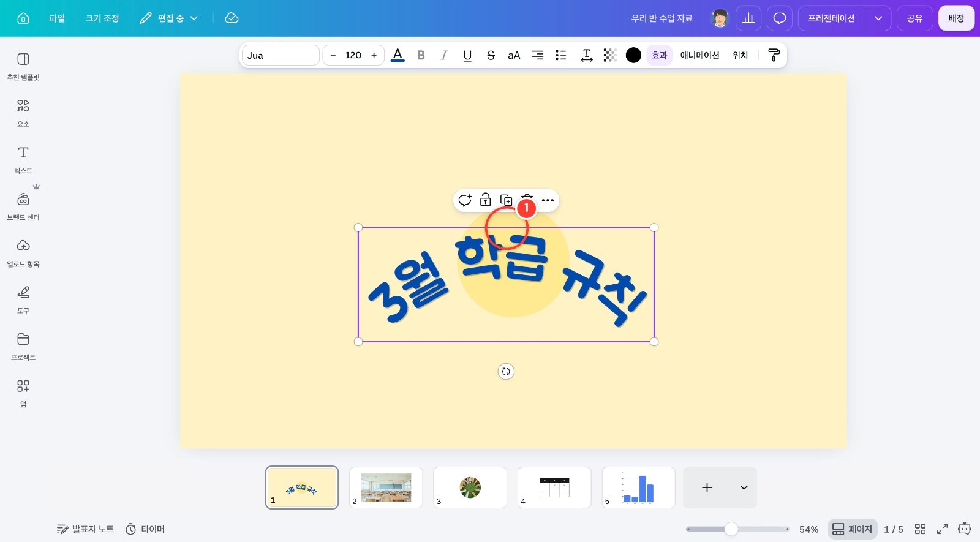Open the comments speech bubble icon
Image resolution: width=980 pixels, height=542 pixels.
[x=780, y=18]
